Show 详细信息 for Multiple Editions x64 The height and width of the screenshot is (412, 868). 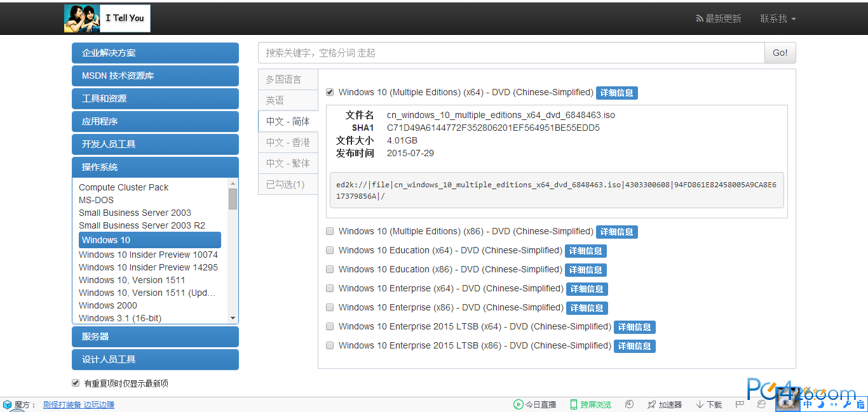tap(617, 93)
